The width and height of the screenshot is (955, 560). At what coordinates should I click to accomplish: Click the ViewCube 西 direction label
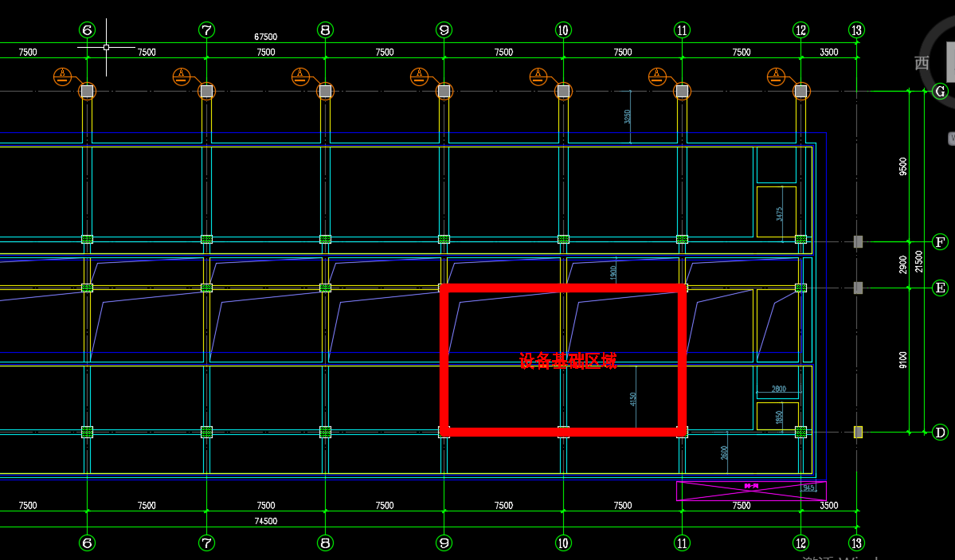pyautogui.click(x=922, y=63)
